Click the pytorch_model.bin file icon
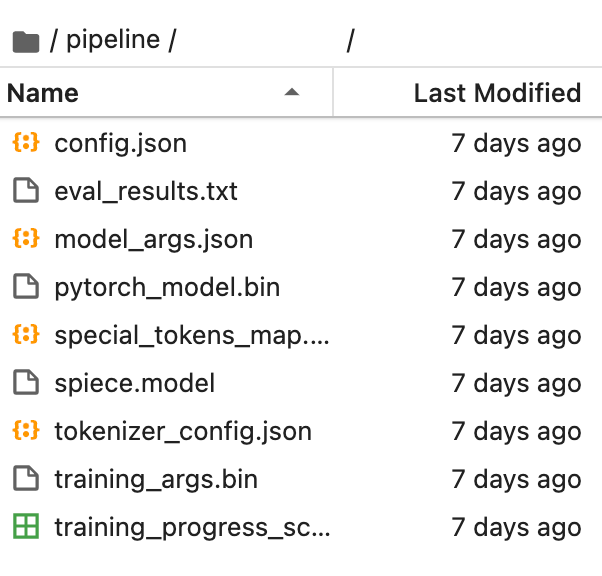Screen dimensions: 602x576 26,286
